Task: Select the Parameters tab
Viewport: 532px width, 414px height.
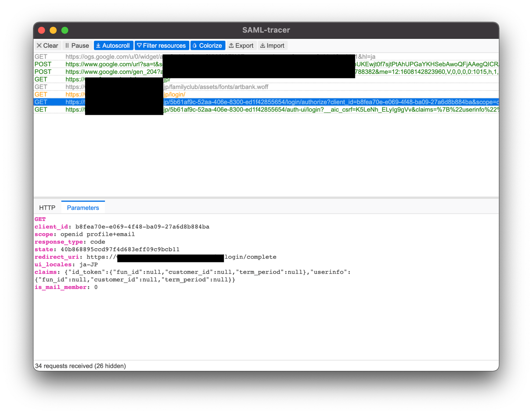Action: coord(83,208)
